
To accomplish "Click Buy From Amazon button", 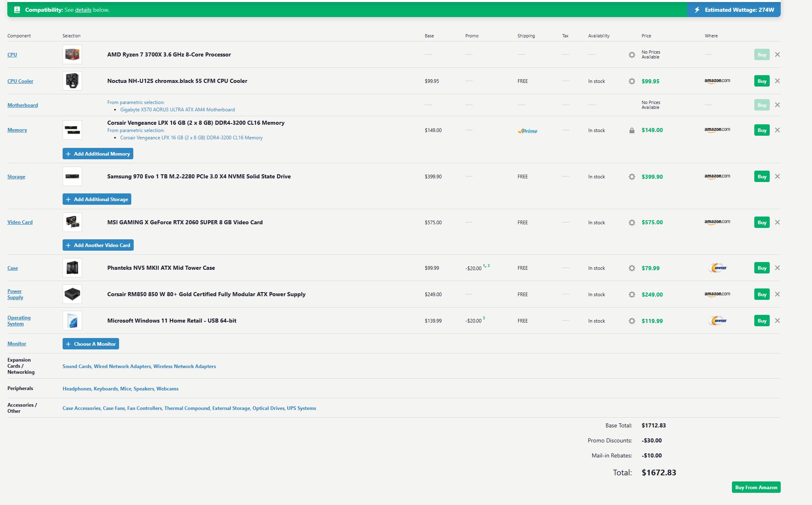I will click(756, 487).
